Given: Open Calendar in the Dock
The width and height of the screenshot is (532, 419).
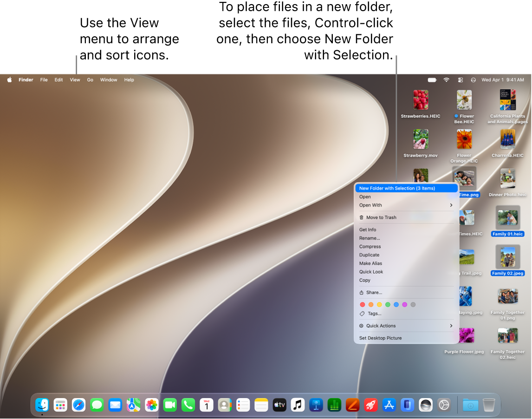Looking at the screenshot, I should point(206,405).
